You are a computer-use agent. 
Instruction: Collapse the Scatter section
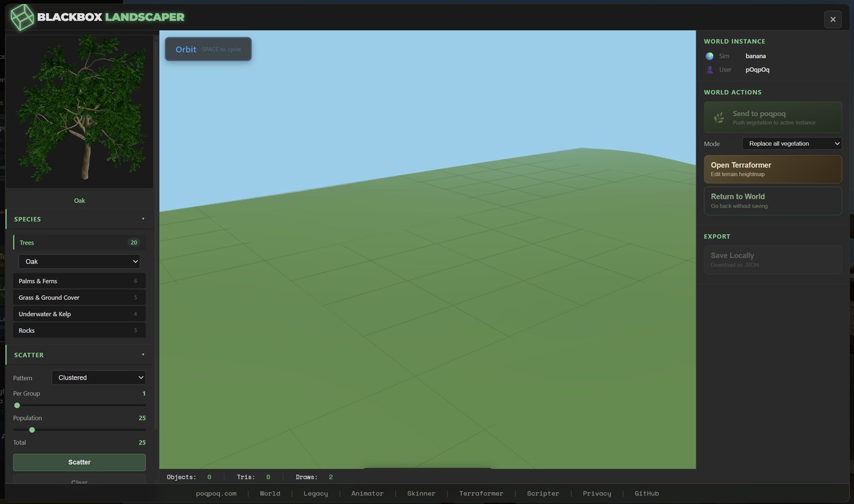coord(79,355)
